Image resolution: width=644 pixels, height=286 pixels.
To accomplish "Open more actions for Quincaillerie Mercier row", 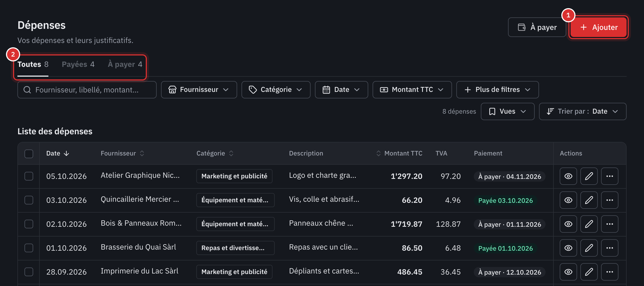I will click(x=609, y=200).
